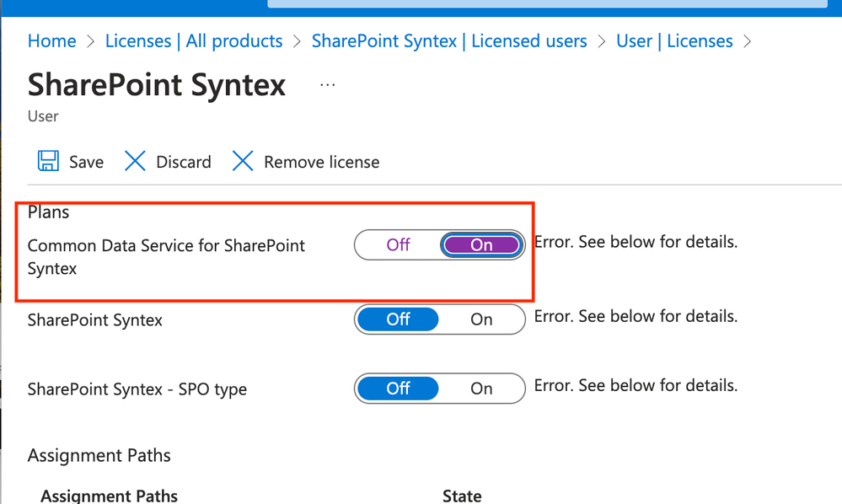Sort by the Assignment Paths column header

point(109,495)
